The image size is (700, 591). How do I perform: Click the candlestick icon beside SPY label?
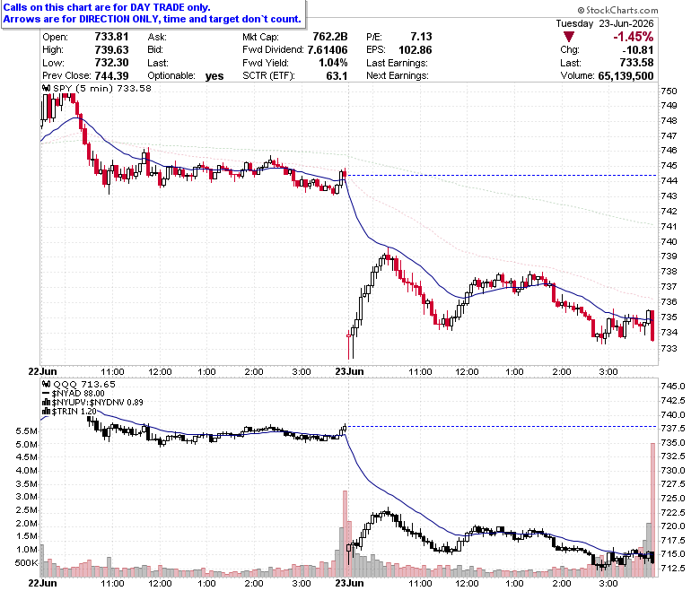click(x=46, y=88)
